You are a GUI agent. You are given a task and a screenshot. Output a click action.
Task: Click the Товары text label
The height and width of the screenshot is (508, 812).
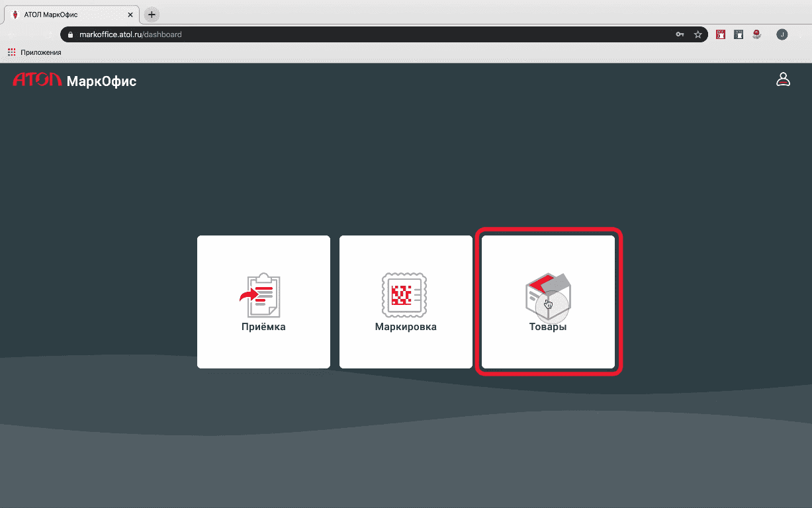tap(548, 327)
